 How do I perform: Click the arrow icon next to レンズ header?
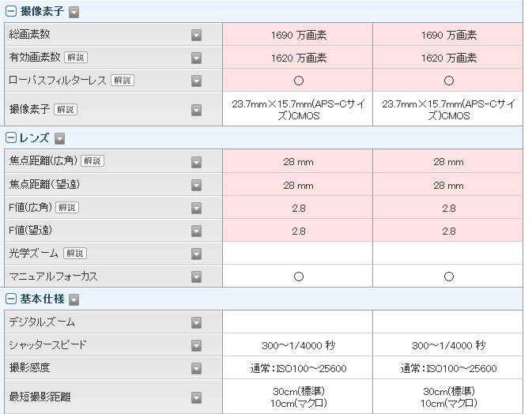pos(60,138)
